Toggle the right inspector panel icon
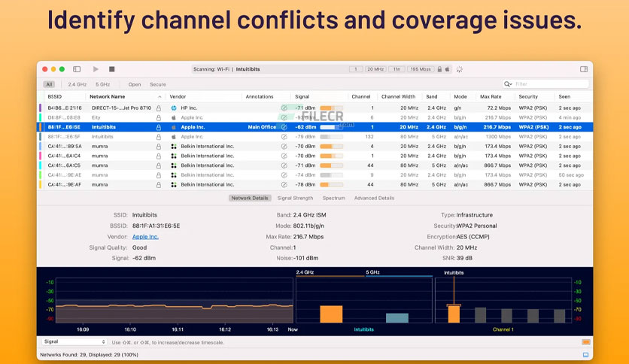Viewport: 629px width, 364px height. point(584,69)
